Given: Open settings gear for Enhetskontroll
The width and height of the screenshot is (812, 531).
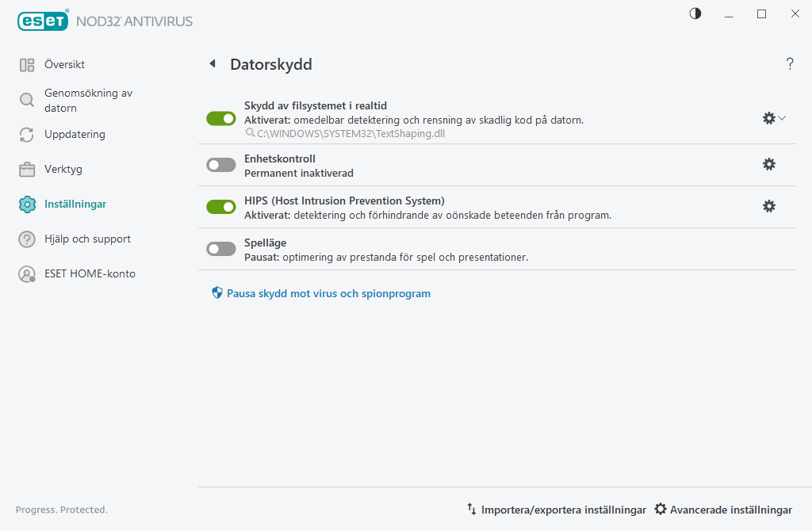Looking at the screenshot, I should pyautogui.click(x=768, y=164).
